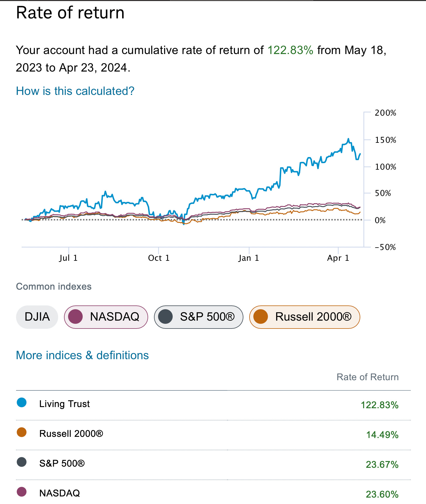Screen dimensions: 426x504
Task: Toggle the DJIA index chip
Action: [x=37, y=317]
